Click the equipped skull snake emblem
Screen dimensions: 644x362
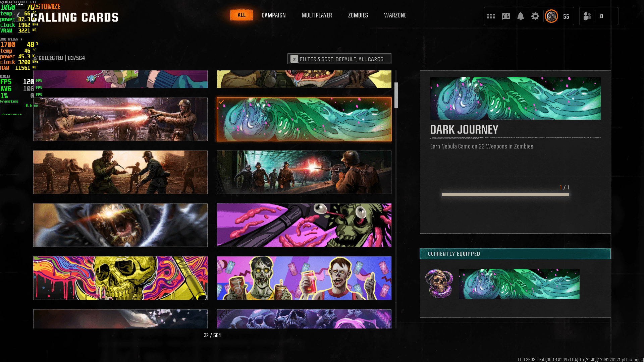pyautogui.click(x=439, y=284)
